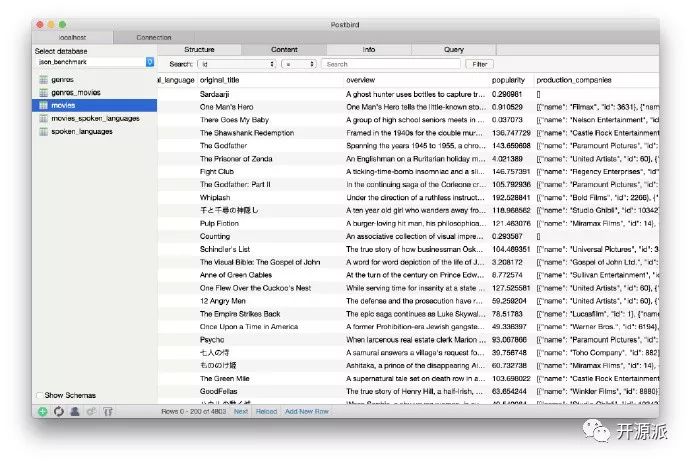Click the production cell containing 'Lucasfilm'
Screen dimensions: 690x463
pos(598,314)
